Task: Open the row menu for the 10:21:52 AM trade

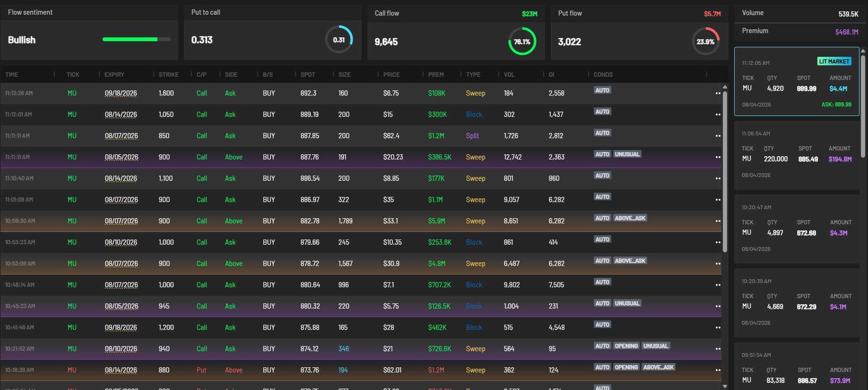Action: point(718,349)
